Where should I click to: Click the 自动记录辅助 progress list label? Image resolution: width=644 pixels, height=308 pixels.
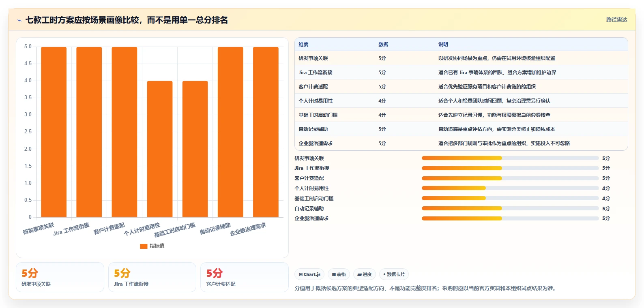309,209
